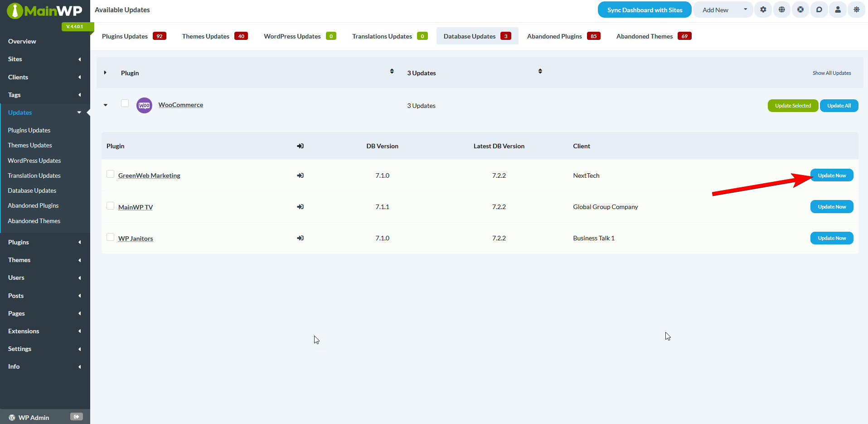Check the WP Janitors row checkbox
This screenshot has height=424, width=868.
(x=110, y=237)
